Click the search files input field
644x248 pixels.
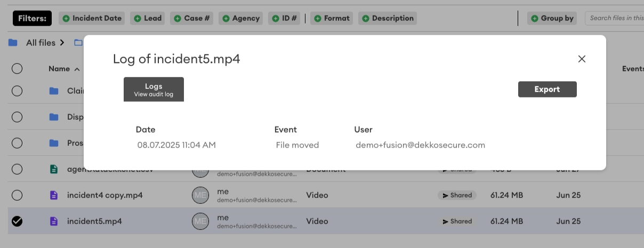pos(614,18)
